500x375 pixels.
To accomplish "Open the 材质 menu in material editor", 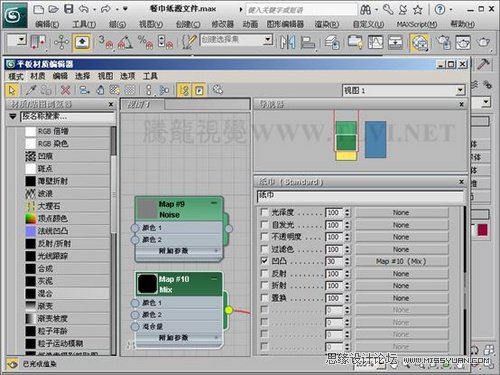I will click(38, 76).
